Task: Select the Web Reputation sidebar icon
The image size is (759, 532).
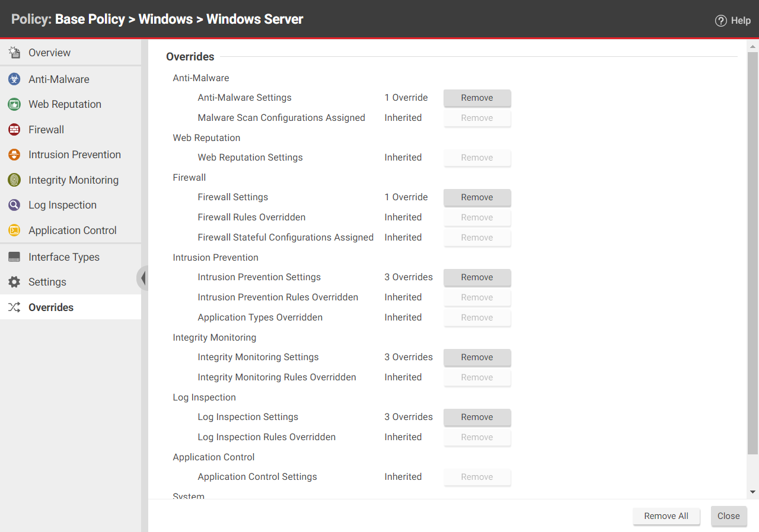Action: click(x=14, y=104)
